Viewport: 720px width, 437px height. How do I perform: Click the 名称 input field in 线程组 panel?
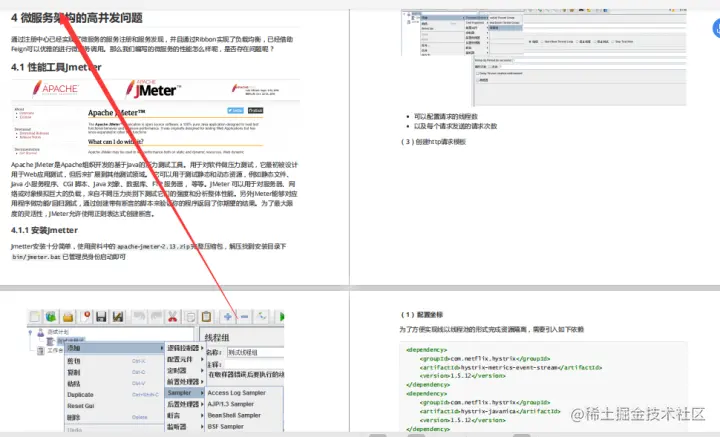(256, 352)
